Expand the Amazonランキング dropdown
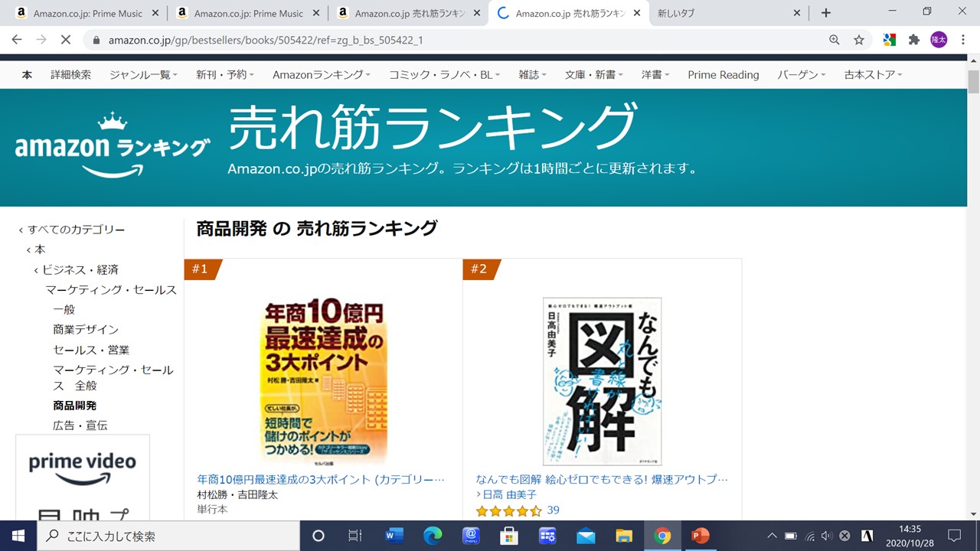Image resolution: width=980 pixels, height=551 pixels. pyautogui.click(x=322, y=74)
